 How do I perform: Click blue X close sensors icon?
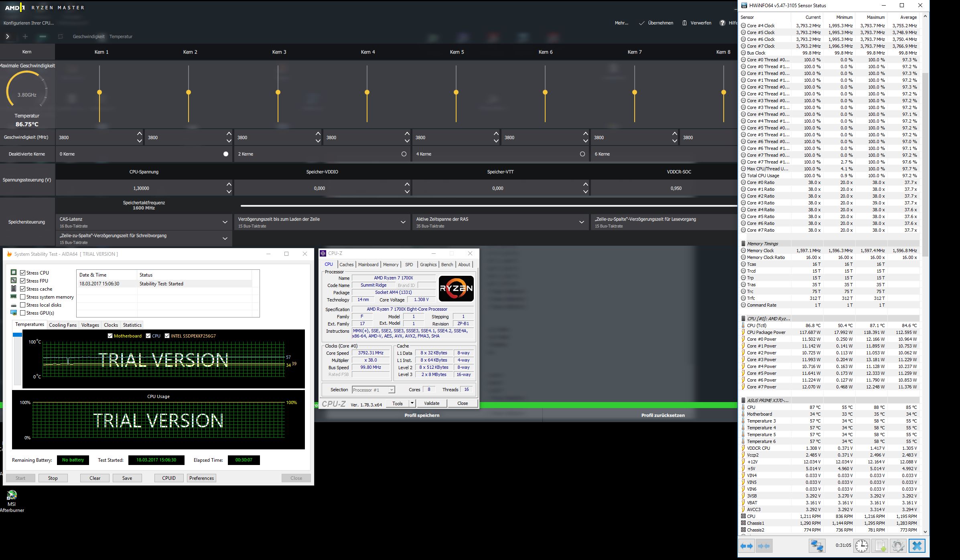[917, 546]
